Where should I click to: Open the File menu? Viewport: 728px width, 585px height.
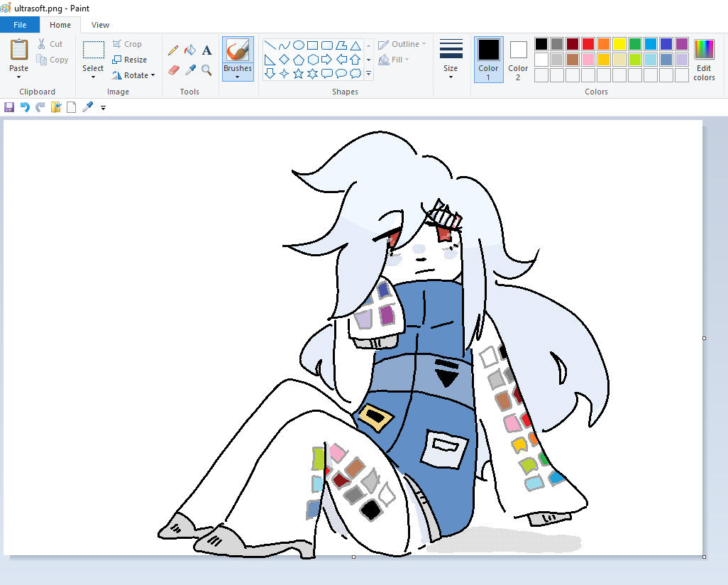[20, 25]
